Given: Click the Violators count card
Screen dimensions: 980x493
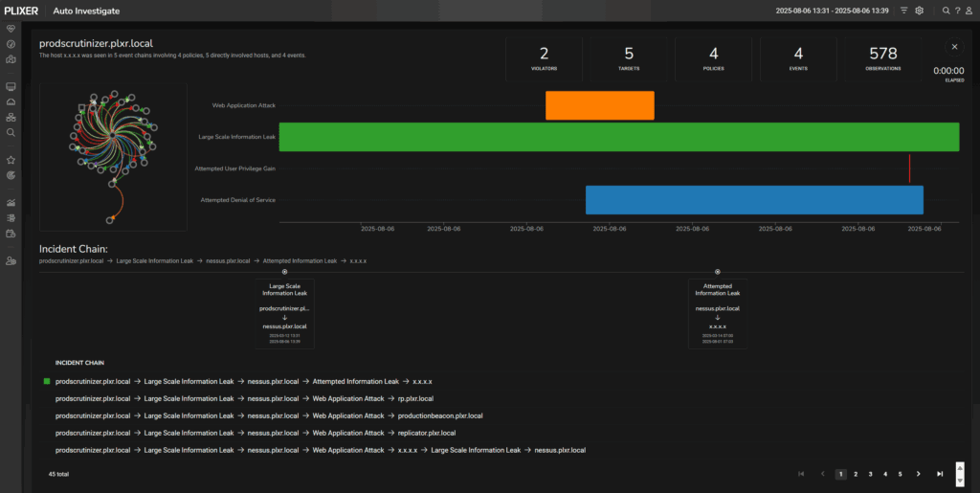Looking at the screenshot, I should point(544,58).
